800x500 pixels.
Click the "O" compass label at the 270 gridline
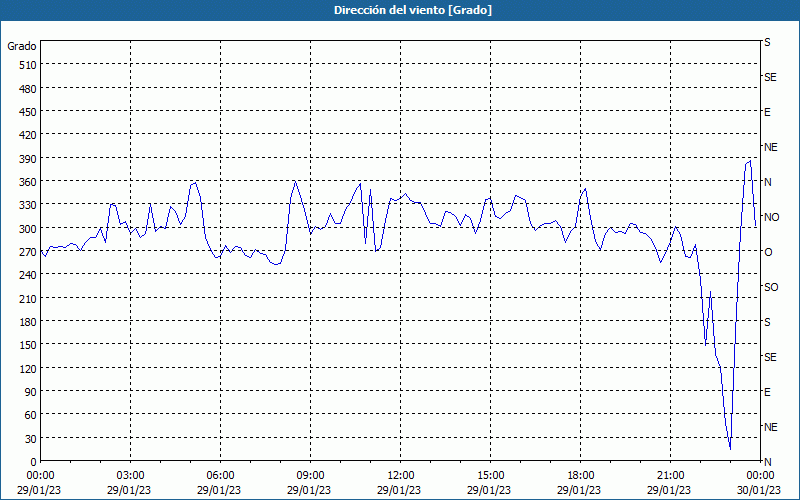tap(768, 252)
